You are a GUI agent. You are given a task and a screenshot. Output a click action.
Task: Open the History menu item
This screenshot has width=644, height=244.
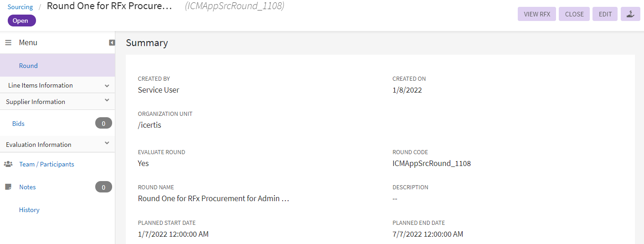point(29,210)
